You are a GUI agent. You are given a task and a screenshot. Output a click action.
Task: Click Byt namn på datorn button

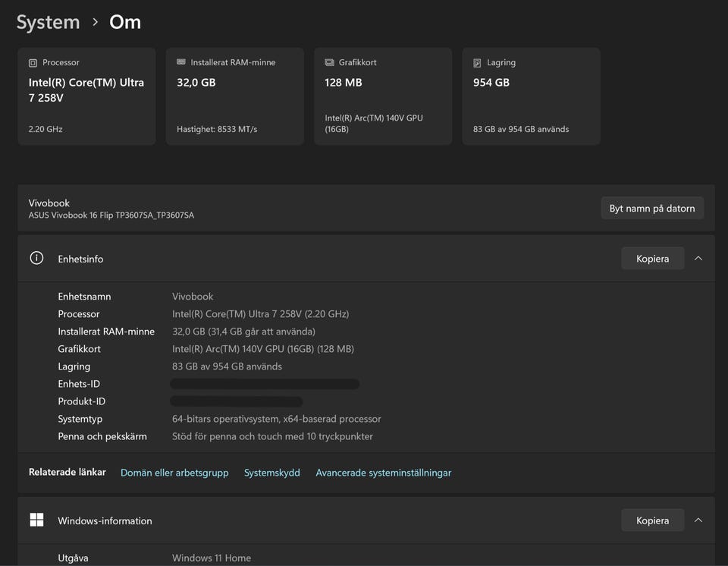(652, 208)
